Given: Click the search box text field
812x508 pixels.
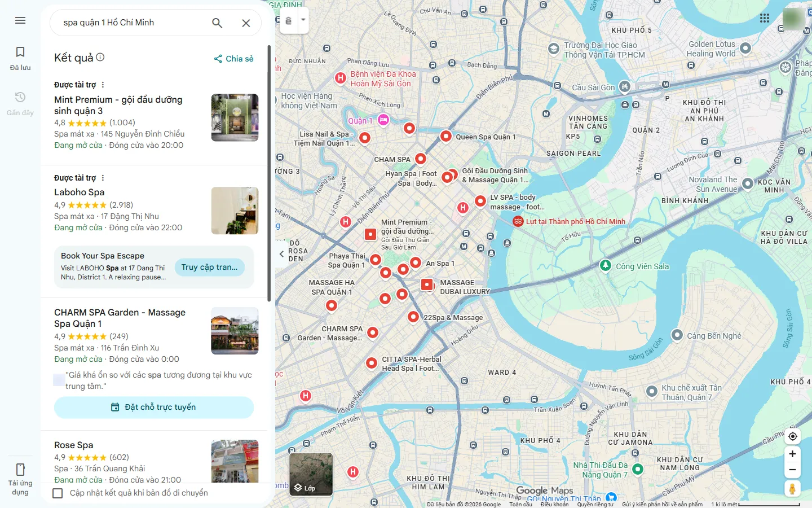Looking at the screenshot, I should (133, 23).
